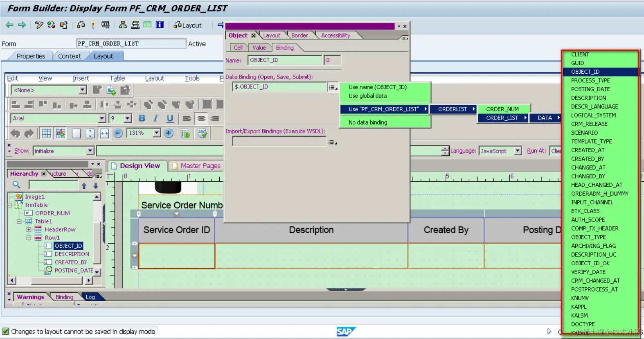644x339 pixels.
Task: Click the green Back arrow icon
Action: [9, 25]
